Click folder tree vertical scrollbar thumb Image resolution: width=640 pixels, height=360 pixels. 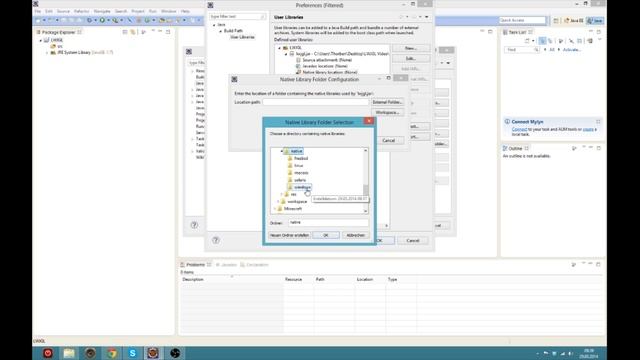point(365,190)
